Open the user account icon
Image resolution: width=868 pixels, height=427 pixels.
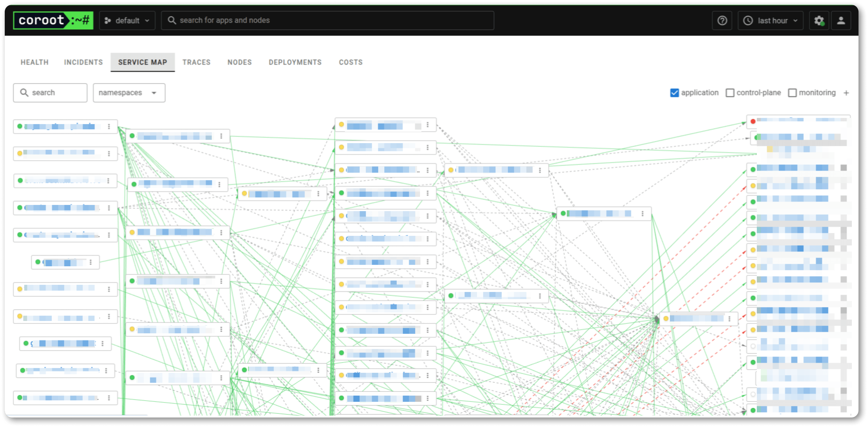[x=841, y=21]
